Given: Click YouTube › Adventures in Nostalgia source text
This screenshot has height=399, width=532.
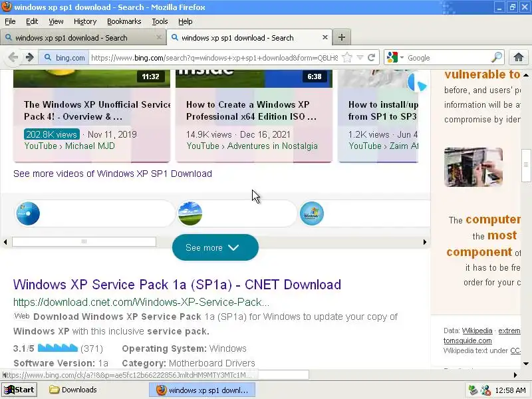Looking at the screenshot, I should tap(252, 146).
